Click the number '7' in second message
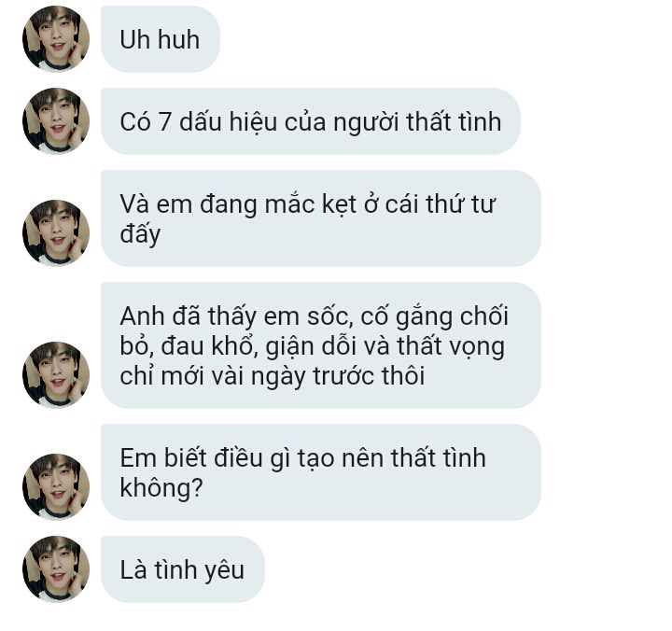672x631 pixels. click(165, 121)
